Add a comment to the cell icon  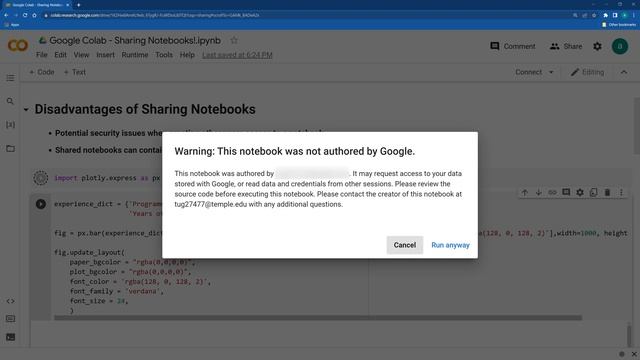566,192
